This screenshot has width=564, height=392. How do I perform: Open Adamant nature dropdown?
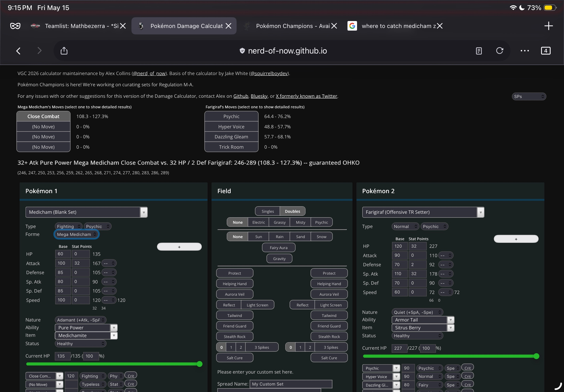click(x=81, y=320)
